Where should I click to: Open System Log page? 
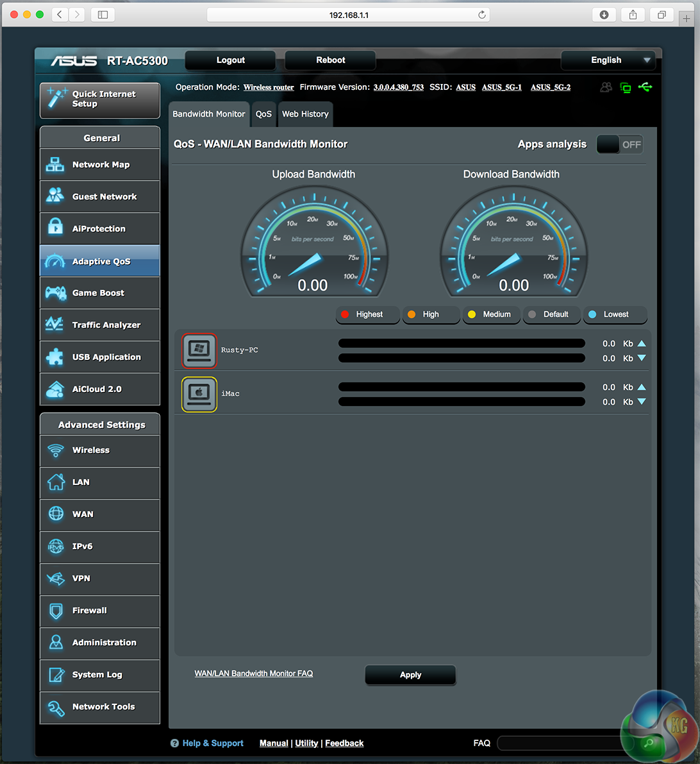pyautogui.click(x=100, y=675)
